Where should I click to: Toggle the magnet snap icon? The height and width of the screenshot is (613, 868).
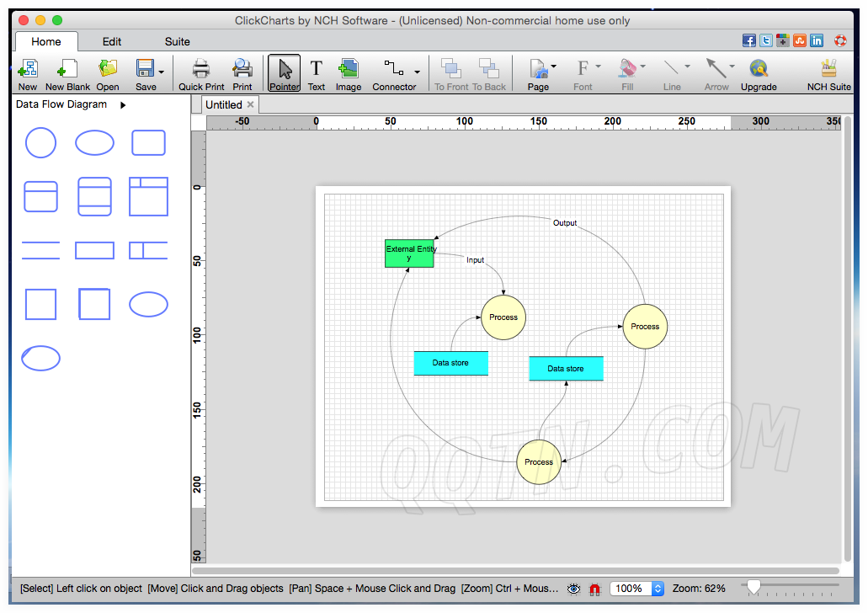coord(594,589)
